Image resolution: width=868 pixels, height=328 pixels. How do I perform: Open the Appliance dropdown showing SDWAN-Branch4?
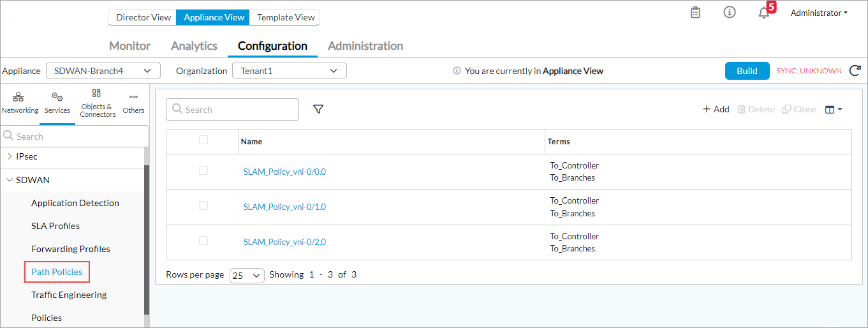pos(103,71)
